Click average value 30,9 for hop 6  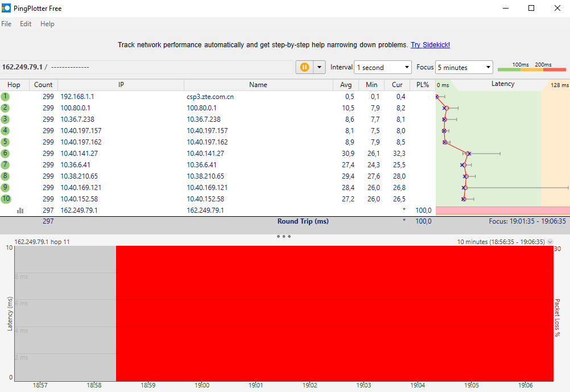pos(348,154)
